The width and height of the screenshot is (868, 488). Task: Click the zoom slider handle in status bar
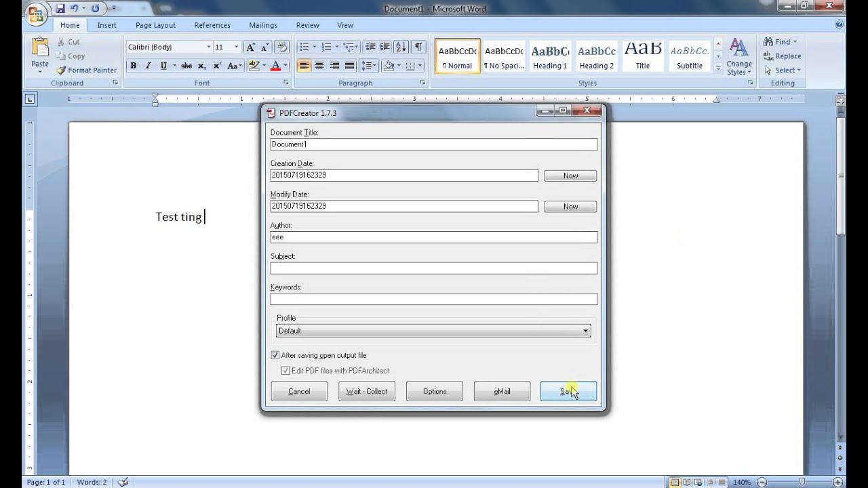(802, 482)
